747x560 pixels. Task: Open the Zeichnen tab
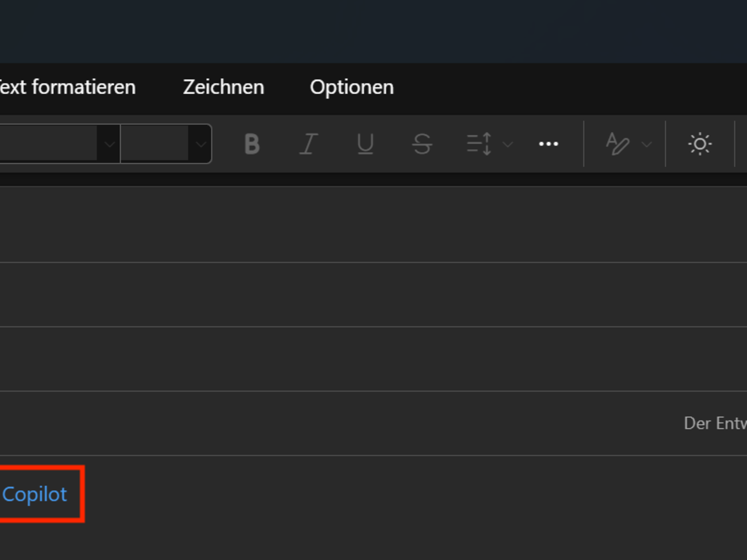click(x=223, y=87)
